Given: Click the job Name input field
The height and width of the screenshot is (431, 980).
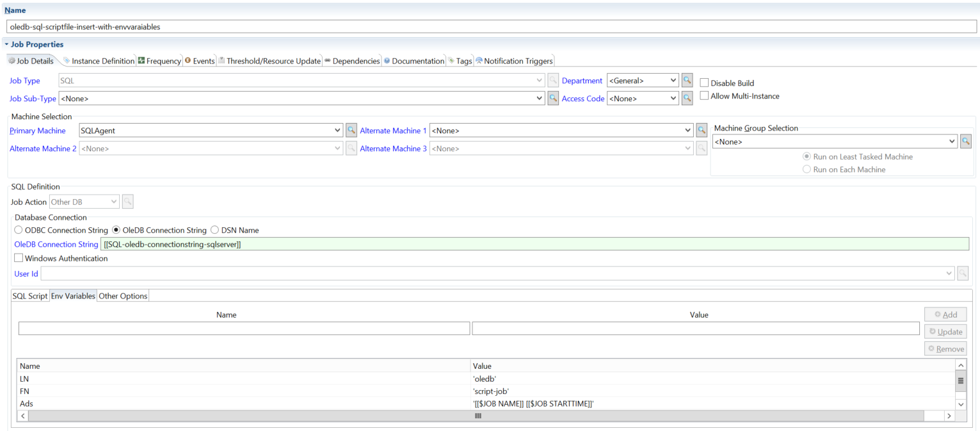Looking at the screenshot, I should point(492,27).
